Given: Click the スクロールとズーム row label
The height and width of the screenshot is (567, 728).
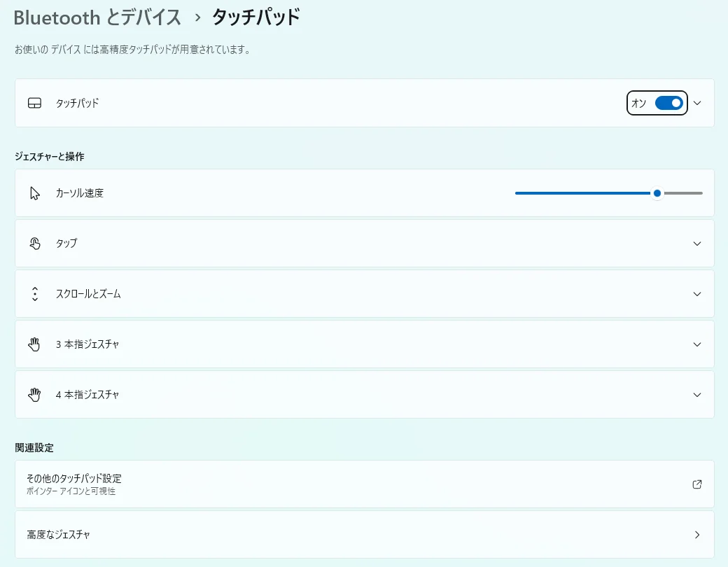Looking at the screenshot, I should (88, 294).
